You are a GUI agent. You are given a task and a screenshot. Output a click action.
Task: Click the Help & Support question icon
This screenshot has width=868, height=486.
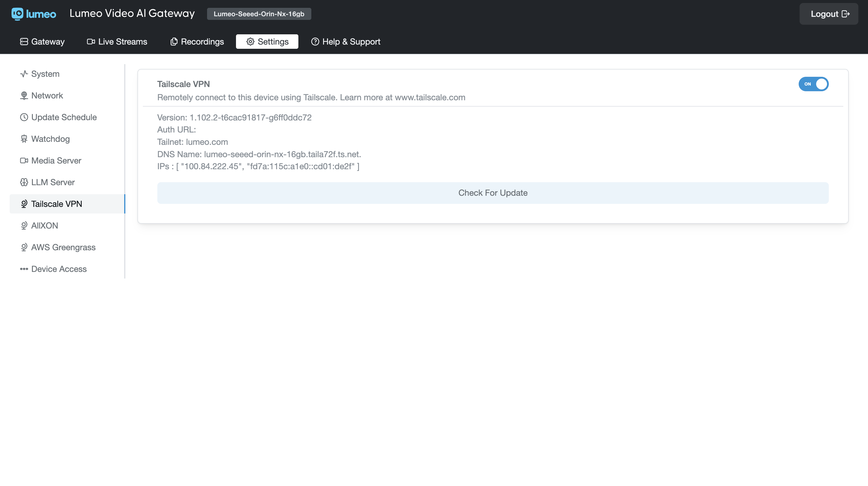[315, 42]
